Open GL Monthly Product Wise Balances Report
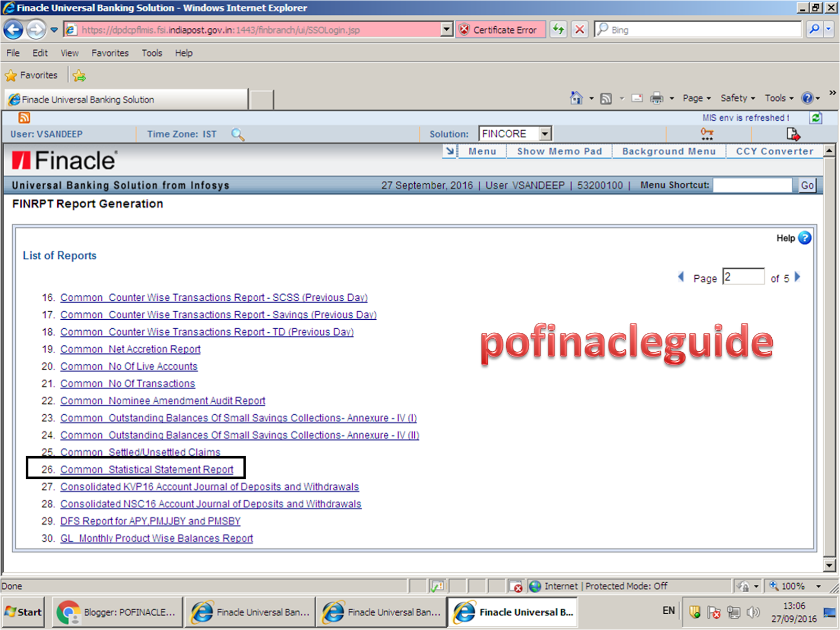Screen dimensions: 840x630 tap(156, 539)
